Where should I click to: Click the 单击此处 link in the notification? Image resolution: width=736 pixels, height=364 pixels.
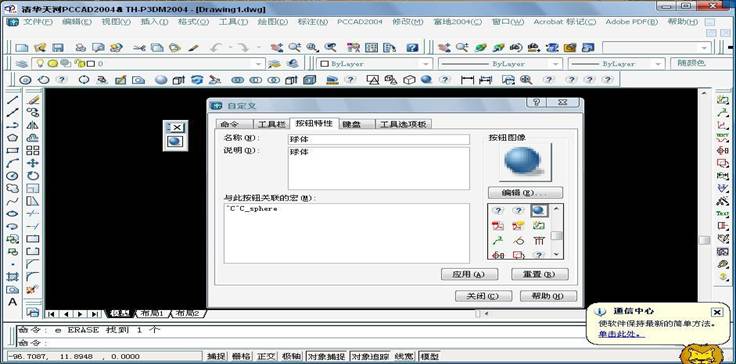click(621, 334)
